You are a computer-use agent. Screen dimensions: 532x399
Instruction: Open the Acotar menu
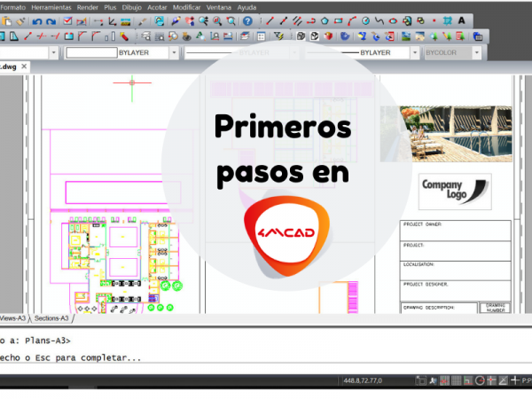pyautogui.click(x=157, y=7)
